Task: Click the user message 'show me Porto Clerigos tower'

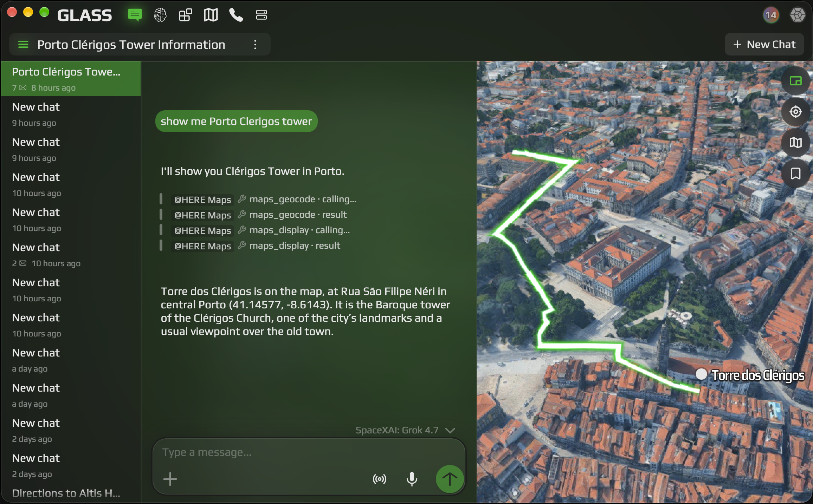Action: point(236,122)
